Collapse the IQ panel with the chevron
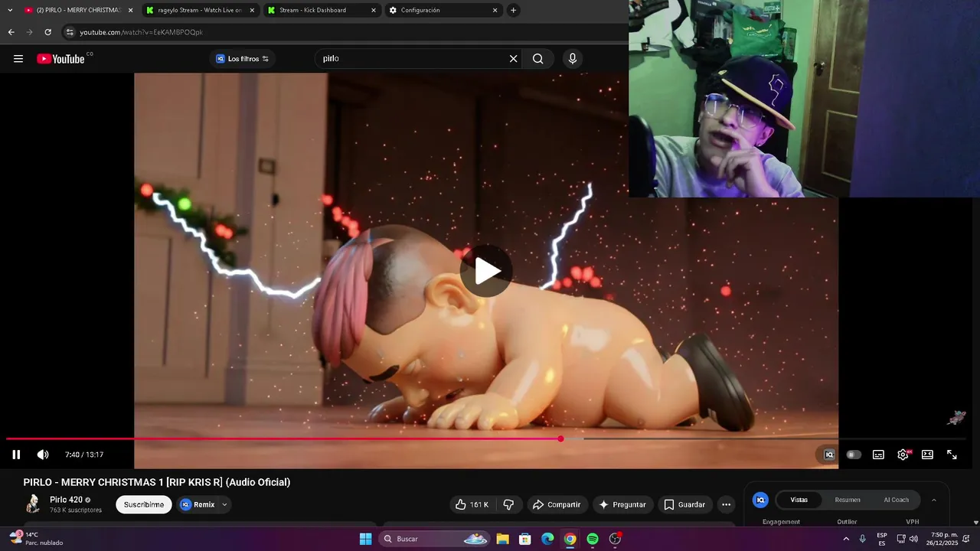The width and height of the screenshot is (980, 551). [x=933, y=500]
